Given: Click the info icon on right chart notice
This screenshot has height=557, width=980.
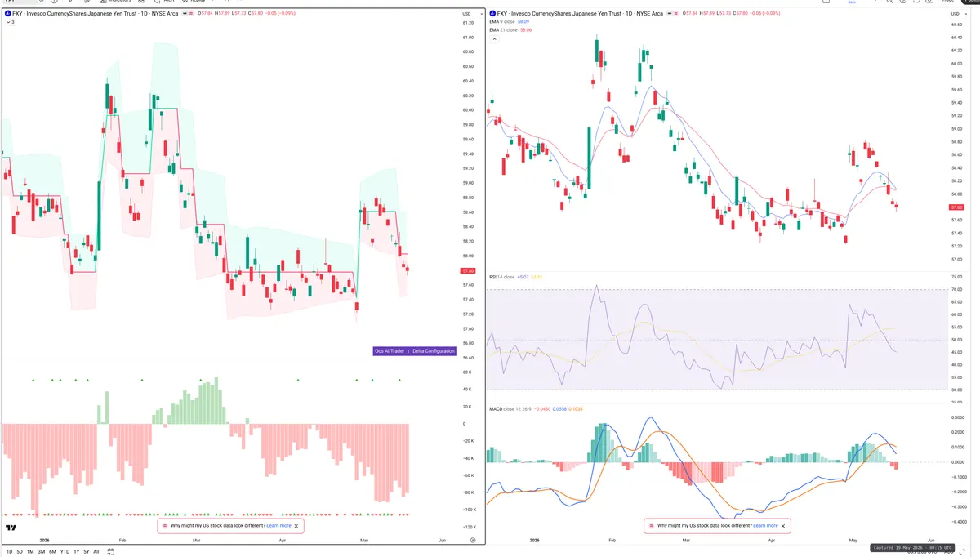Looking at the screenshot, I should coord(651,526).
